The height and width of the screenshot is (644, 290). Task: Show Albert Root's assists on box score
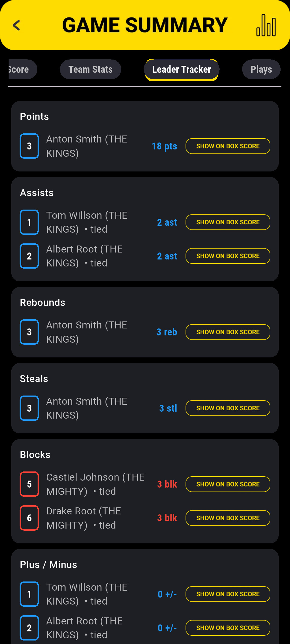coord(228,256)
